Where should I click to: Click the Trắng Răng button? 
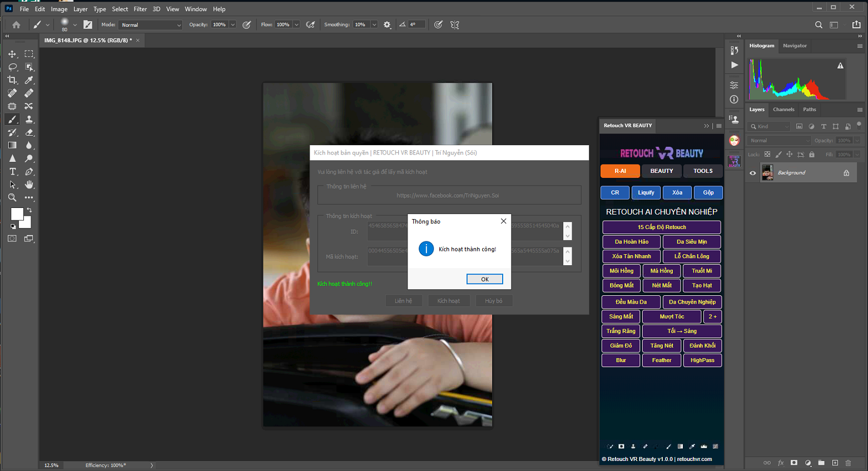click(621, 331)
